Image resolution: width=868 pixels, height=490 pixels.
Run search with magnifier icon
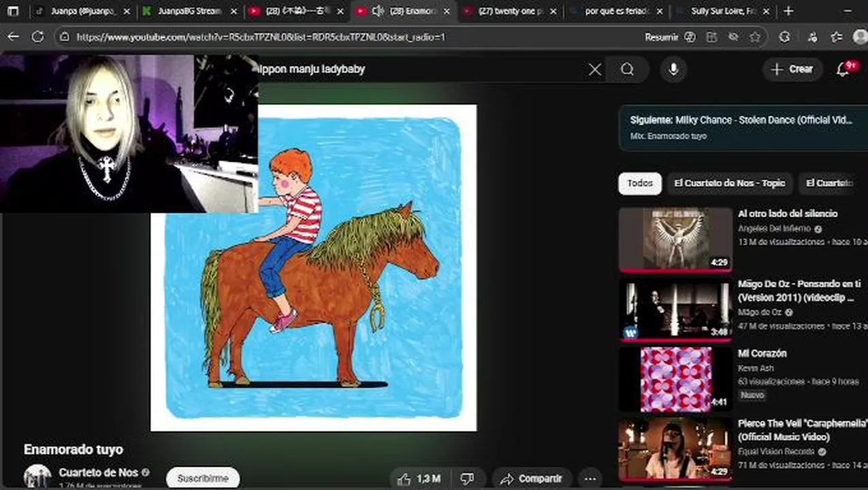point(627,69)
